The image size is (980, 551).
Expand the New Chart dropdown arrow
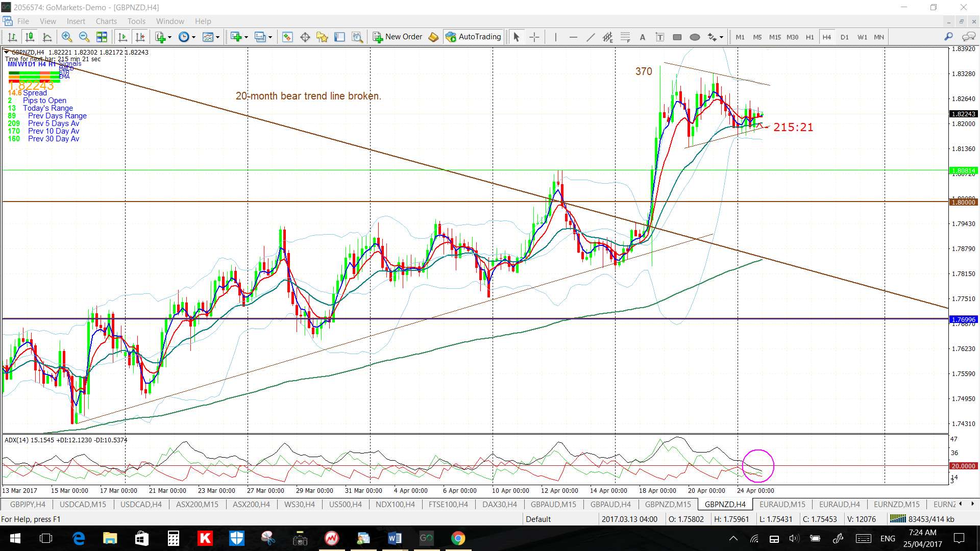click(246, 37)
